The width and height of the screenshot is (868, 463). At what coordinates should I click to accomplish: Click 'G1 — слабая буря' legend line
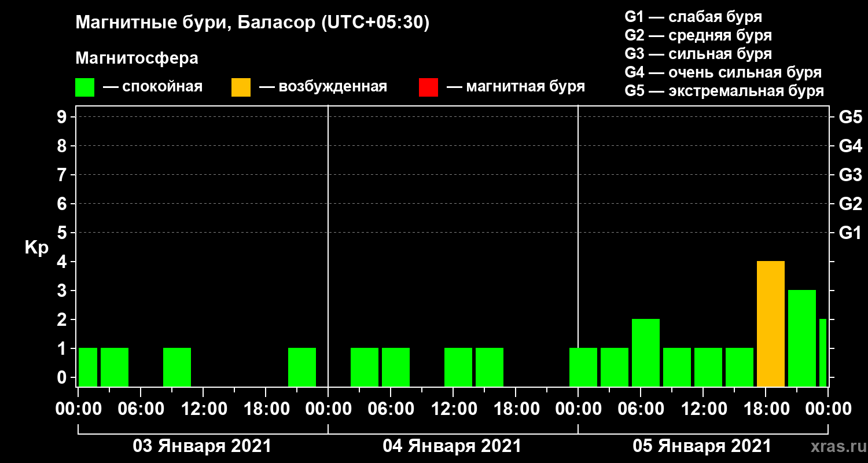click(x=693, y=16)
